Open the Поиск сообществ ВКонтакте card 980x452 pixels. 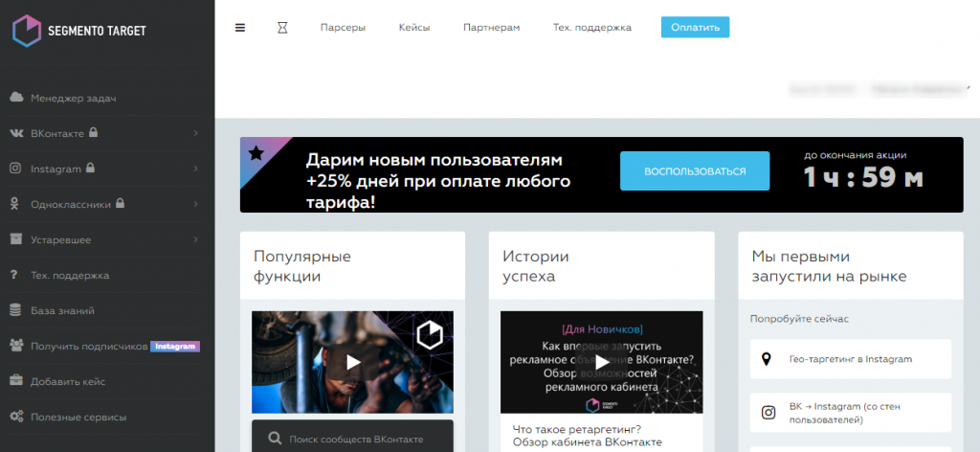[x=352, y=437]
